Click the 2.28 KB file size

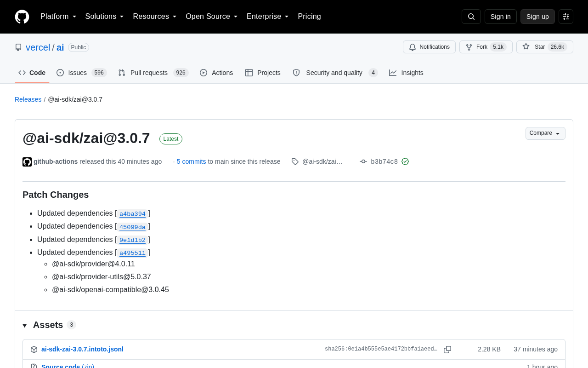point(489,349)
